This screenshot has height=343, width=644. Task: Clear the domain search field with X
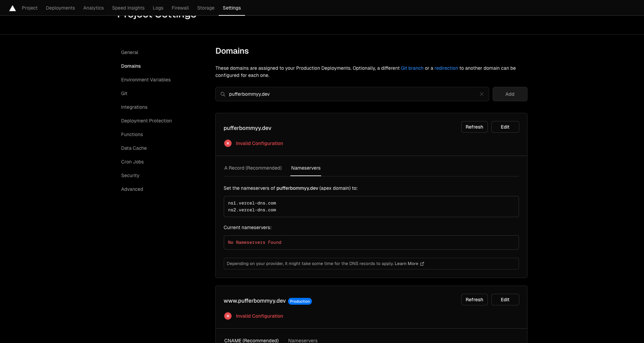(x=481, y=94)
